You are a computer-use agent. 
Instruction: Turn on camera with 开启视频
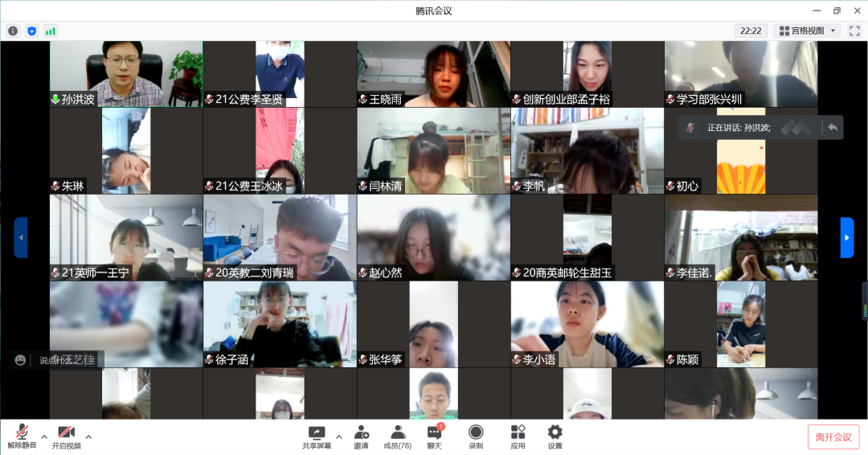[66, 437]
